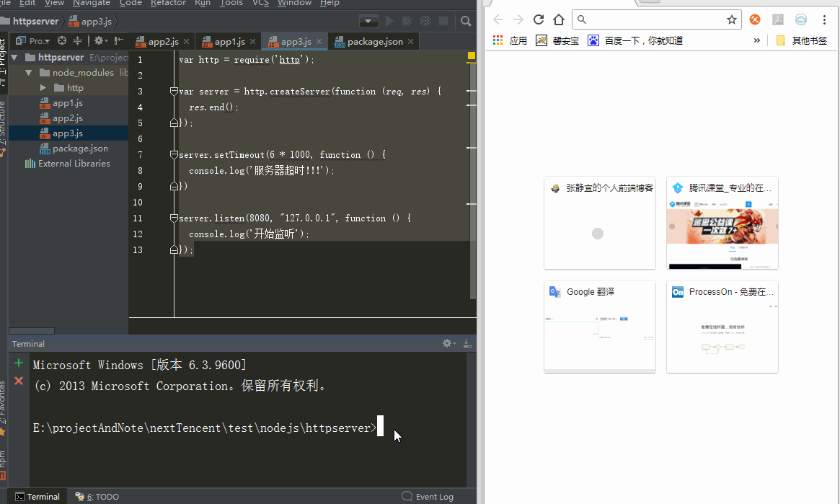This screenshot has height=504, width=840.
Task: Open Event Log in status bar
Action: click(428, 496)
